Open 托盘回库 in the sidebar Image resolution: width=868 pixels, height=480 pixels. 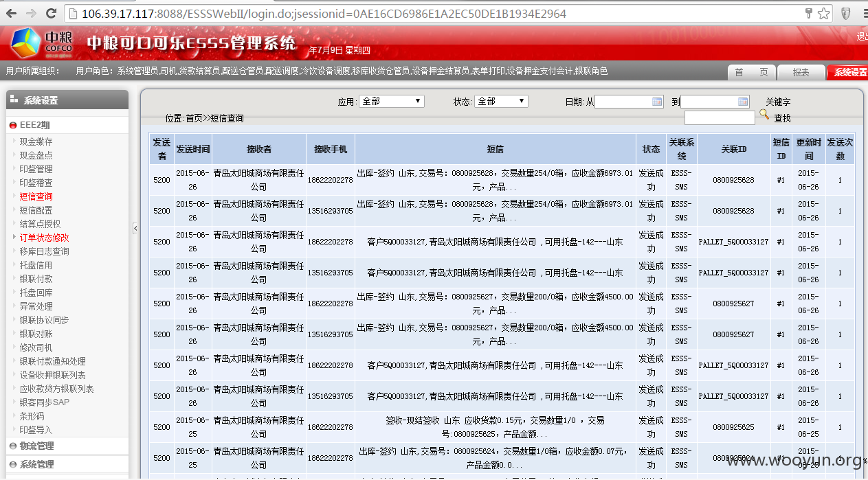tap(36, 293)
